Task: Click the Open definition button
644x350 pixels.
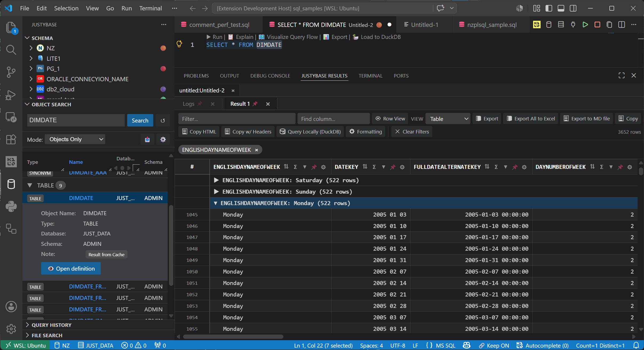Action: click(71, 268)
